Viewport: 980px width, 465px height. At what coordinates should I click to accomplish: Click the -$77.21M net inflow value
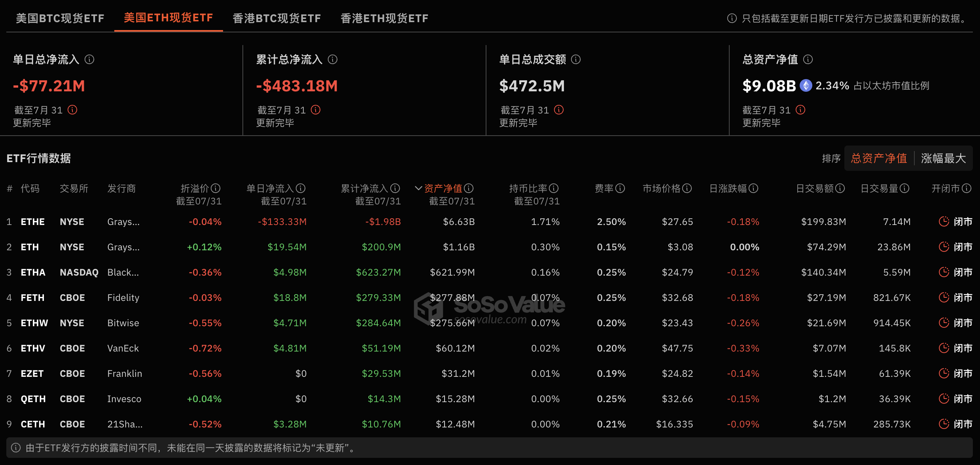(x=49, y=85)
